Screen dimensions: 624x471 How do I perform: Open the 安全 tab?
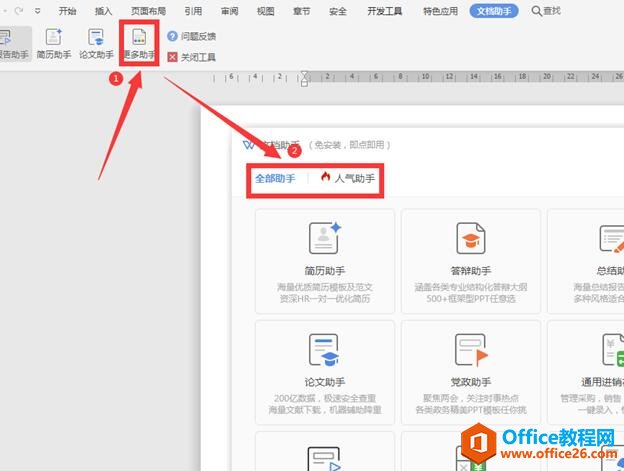pos(337,11)
